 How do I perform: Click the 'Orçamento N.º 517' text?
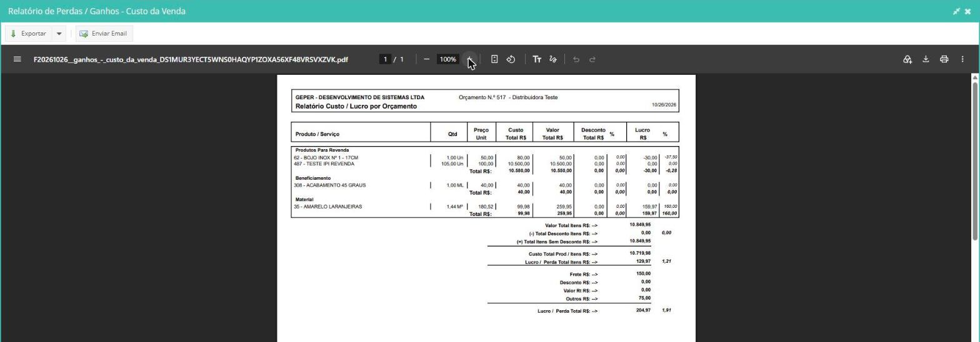pyautogui.click(x=482, y=97)
